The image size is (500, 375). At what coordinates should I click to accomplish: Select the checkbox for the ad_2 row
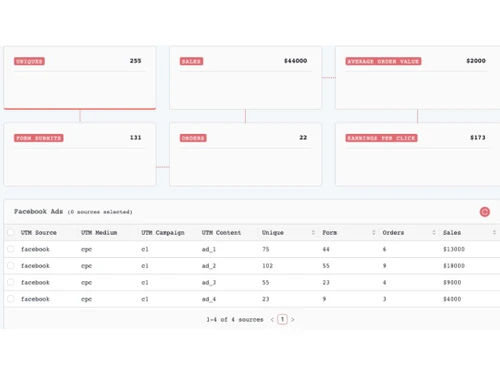[x=11, y=266]
